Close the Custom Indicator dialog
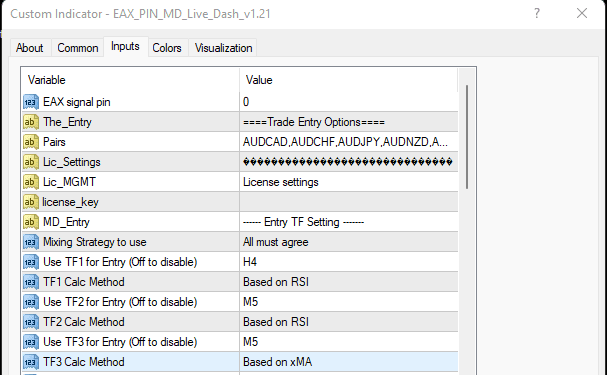The height and width of the screenshot is (375, 607). (x=582, y=14)
